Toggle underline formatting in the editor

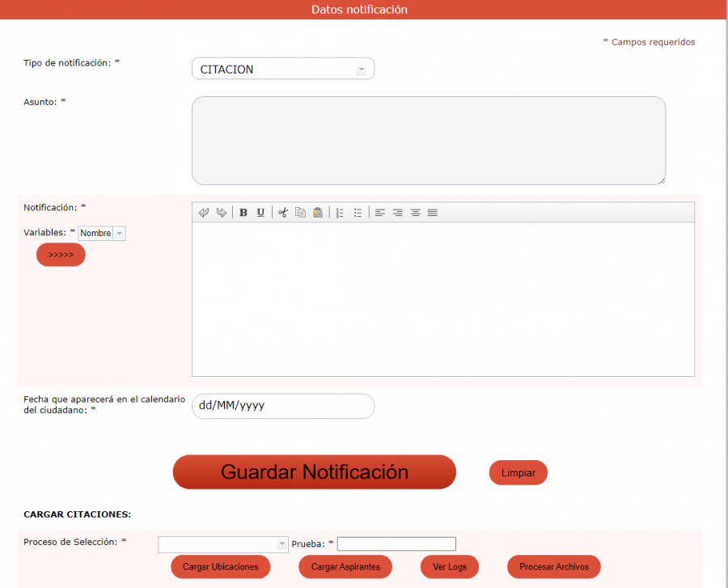(x=260, y=213)
